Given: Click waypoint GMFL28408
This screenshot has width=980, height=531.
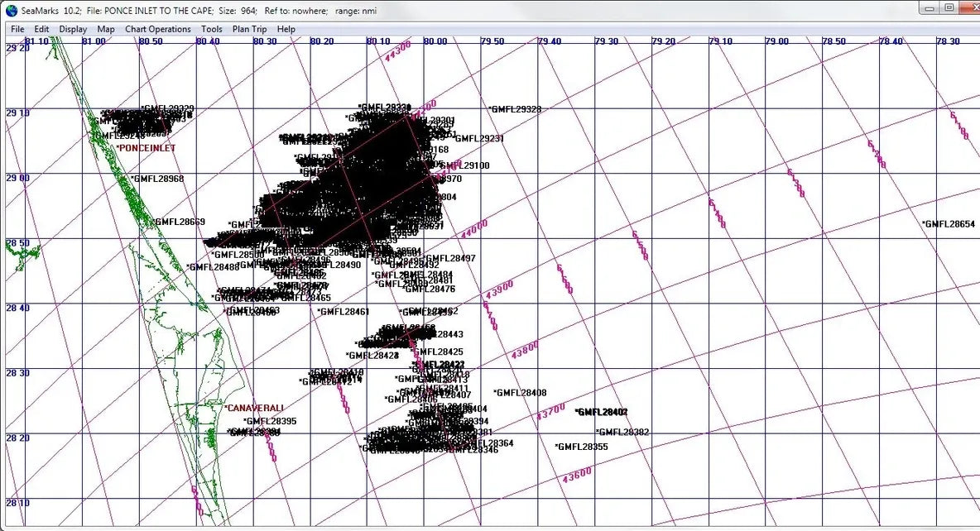Looking at the screenshot, I should [520, 393].
